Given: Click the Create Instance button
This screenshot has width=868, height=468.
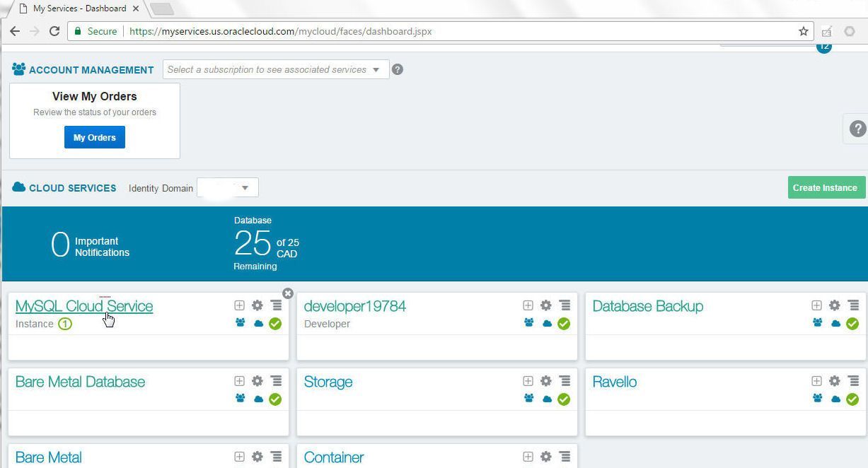Looking at the screenshot, I should pos(826,187).
